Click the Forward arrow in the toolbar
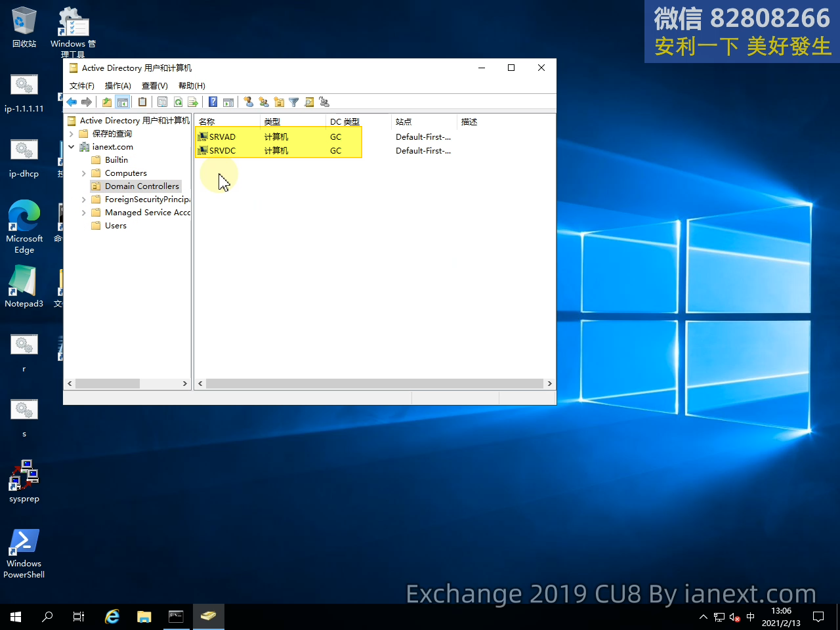The height and width of the screenshot is (630, 840). [87, 102]
